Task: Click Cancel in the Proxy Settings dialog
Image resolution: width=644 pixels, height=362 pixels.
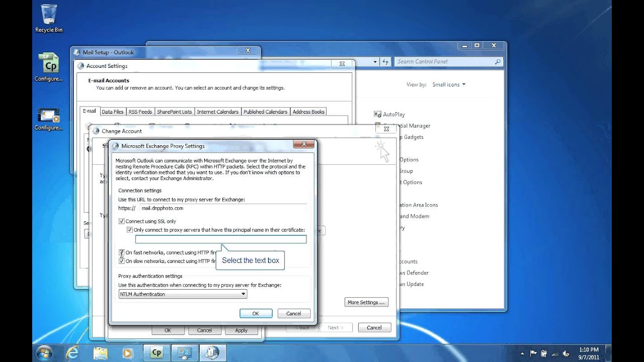Action: point(294,313)
